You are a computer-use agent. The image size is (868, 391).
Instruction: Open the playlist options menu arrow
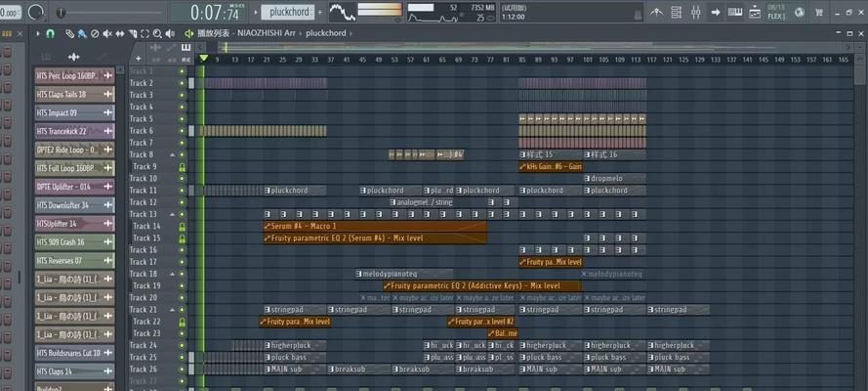tap(38, 34)
